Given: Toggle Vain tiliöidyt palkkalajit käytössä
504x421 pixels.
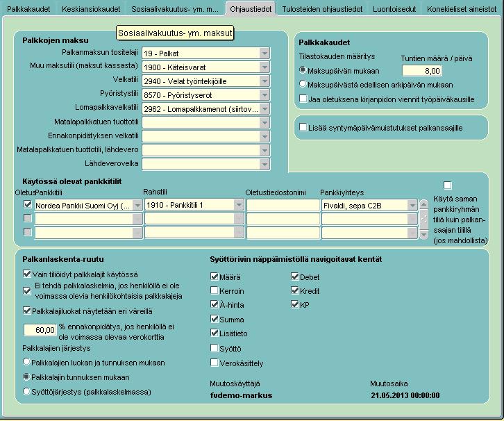Looking at the screenshot, I should tap(27, 274).
